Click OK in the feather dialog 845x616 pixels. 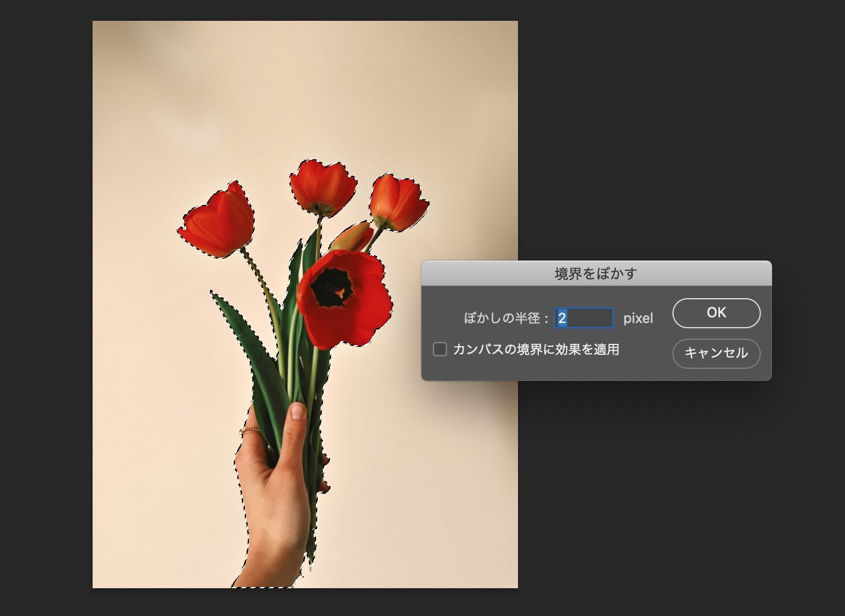(716, 313)
